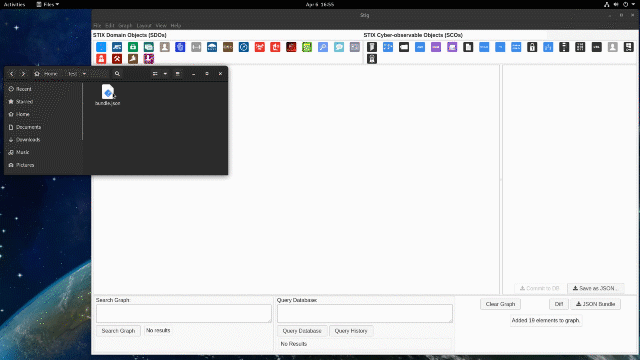Focus the Search Graph text box

pos(184,313)
